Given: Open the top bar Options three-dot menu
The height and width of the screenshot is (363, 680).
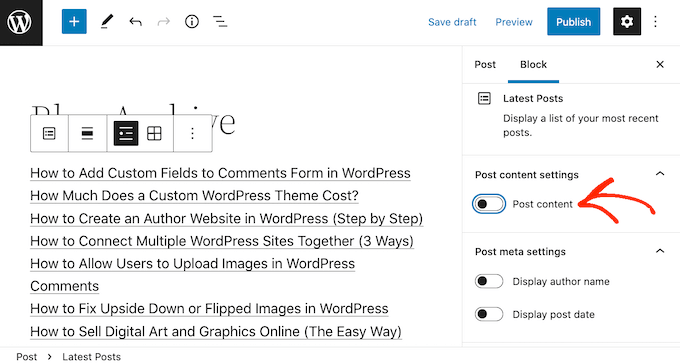Looking at the screenshot, I should coord(655,22).
